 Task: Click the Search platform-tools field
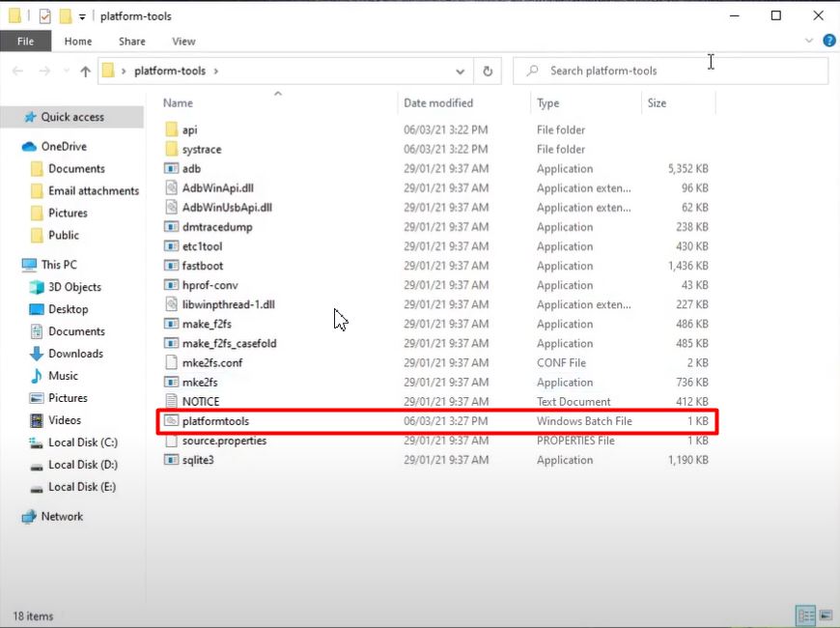(670, 71)
